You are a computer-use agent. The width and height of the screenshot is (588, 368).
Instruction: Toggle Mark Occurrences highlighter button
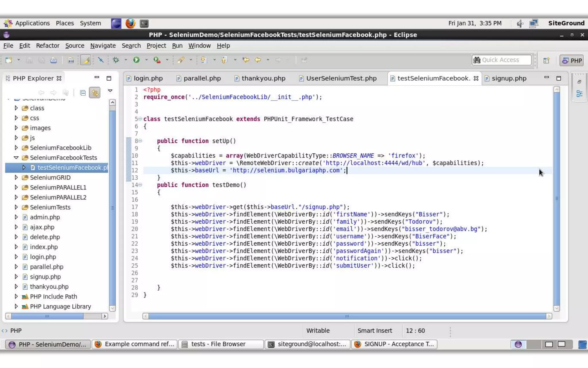[x=86, y=60]
